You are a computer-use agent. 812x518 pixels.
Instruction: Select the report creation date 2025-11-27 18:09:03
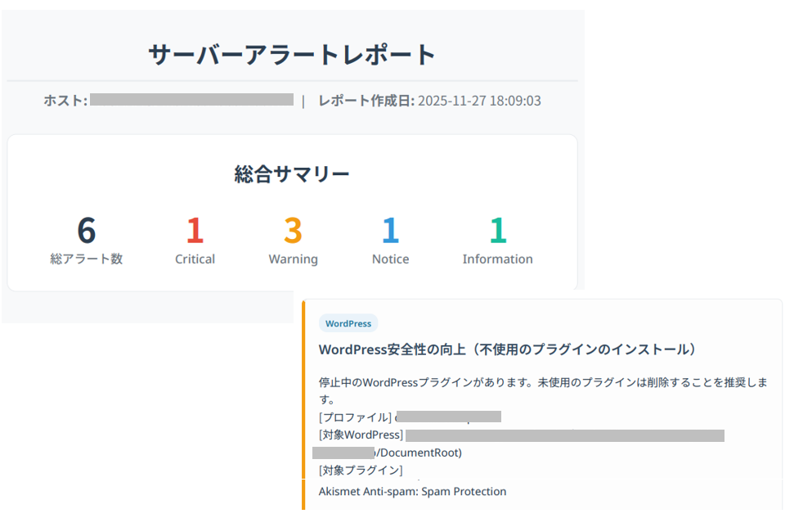tap(479, 101)
